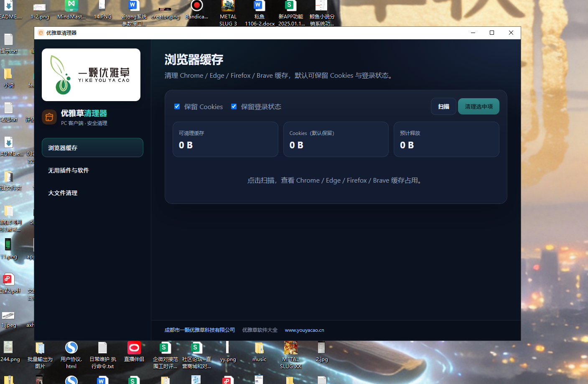Click the 清理选中项 button
This screenshot has height=384, width=588.
point(479,107)
